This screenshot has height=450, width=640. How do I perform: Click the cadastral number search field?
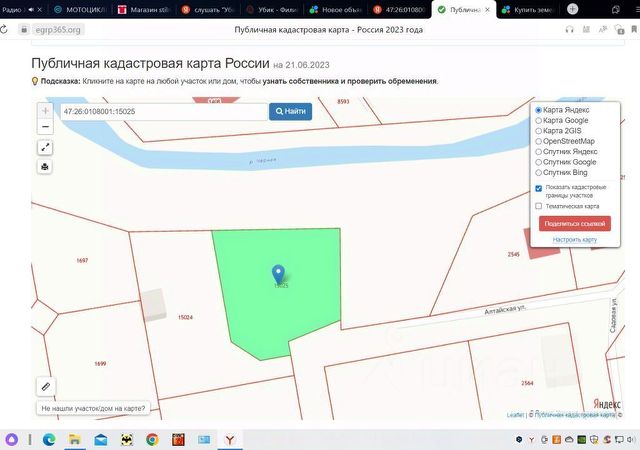coord(162,111)
